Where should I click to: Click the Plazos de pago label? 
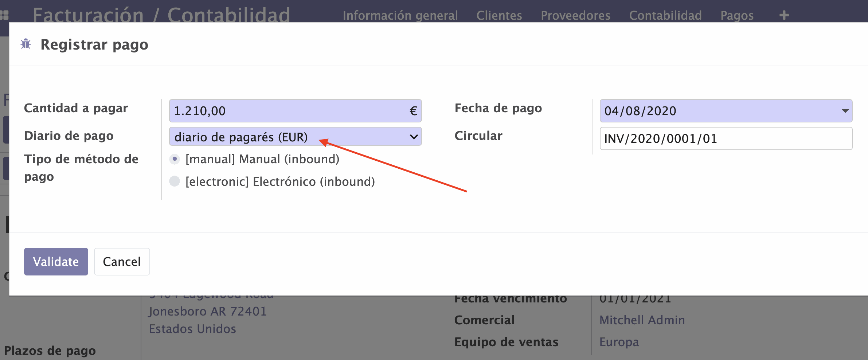coord(50,351)
